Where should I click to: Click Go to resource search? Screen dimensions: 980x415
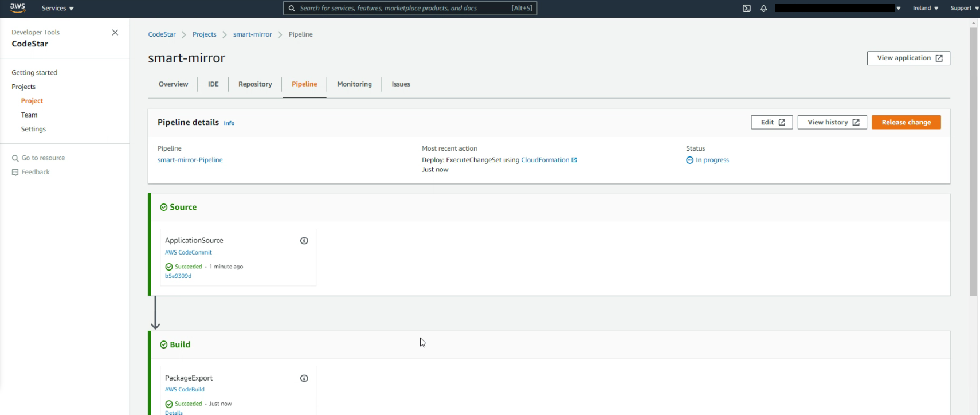[x=38, y=158]
